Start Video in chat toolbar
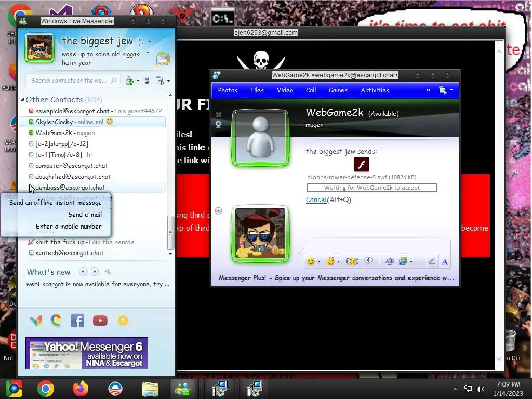The width and height of the screenshot is (532, 399). click(x=285, y=90)
